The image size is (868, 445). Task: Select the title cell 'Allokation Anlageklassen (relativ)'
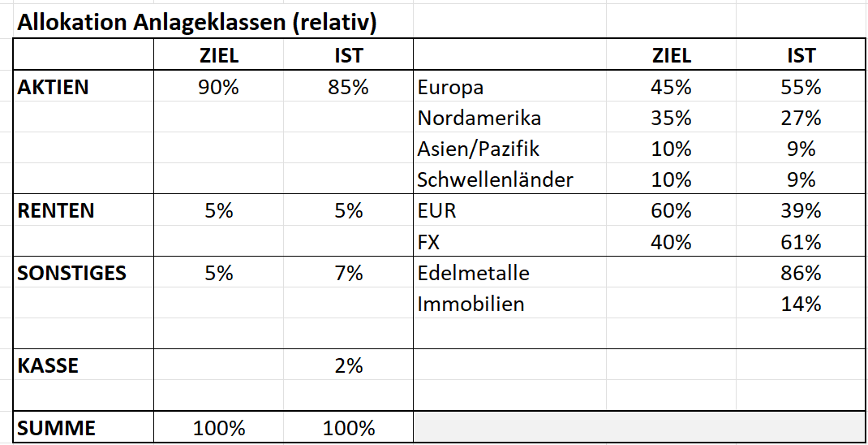197,23
